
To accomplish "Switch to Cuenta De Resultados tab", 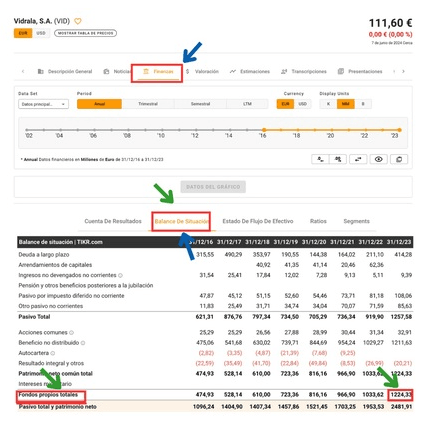I will tap(113, 221).
